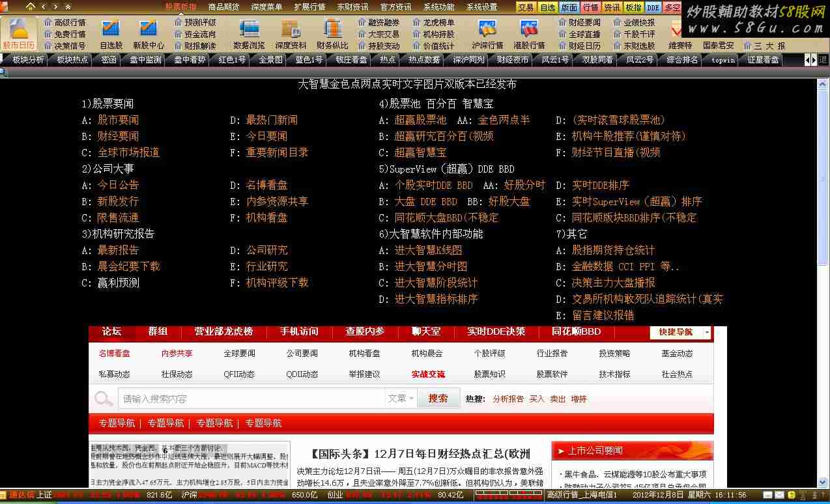Image resolution: width=830 pixels, height=504 pixels.
Task: Open 财经日历 financial calendar
Action: 580,46
